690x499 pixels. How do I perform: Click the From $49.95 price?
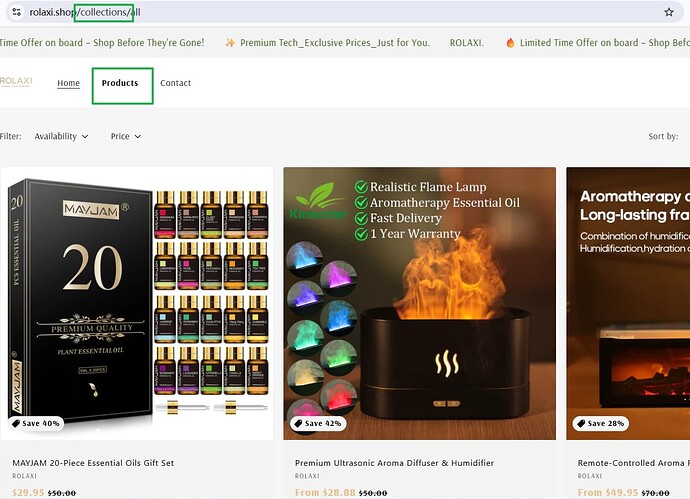tap(608, 492)
